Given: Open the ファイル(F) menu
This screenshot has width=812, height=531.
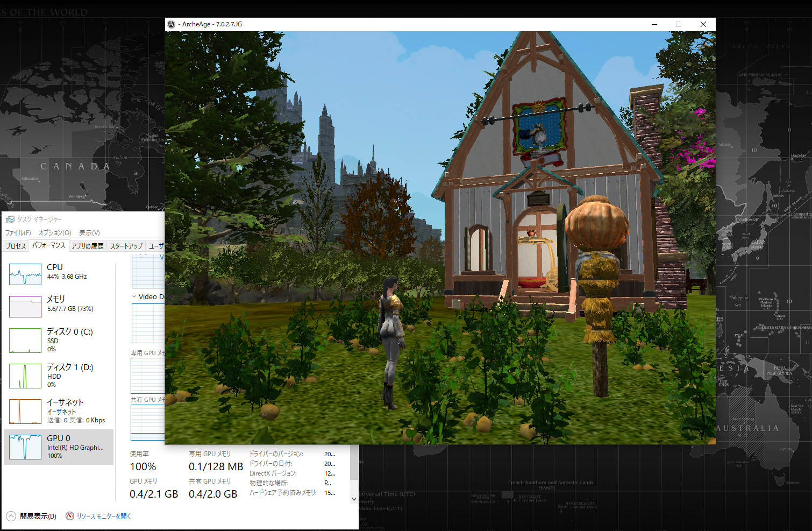Looking at the screenshot, I should point(18,233).
